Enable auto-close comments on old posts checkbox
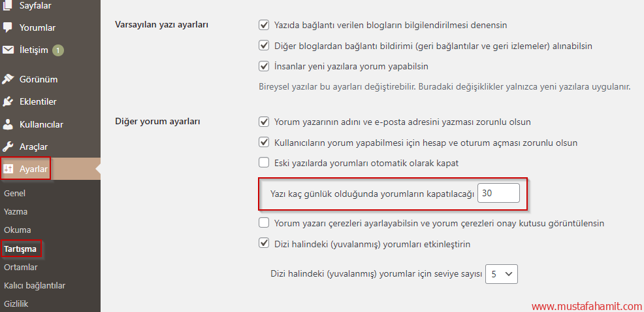 click(264, 162)
